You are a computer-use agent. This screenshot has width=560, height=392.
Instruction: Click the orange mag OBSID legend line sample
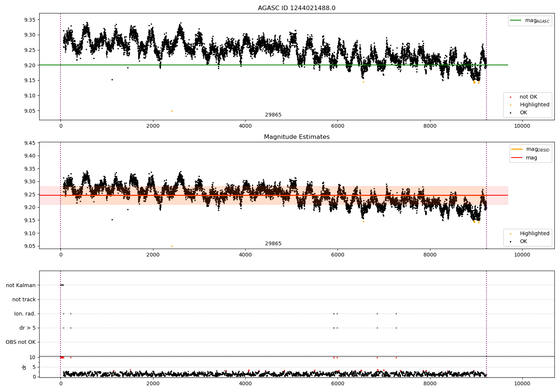coord(517,149)
